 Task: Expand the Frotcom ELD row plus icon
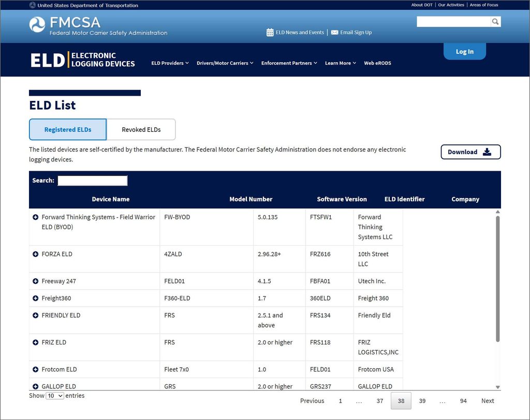click(x=35, y=369)
